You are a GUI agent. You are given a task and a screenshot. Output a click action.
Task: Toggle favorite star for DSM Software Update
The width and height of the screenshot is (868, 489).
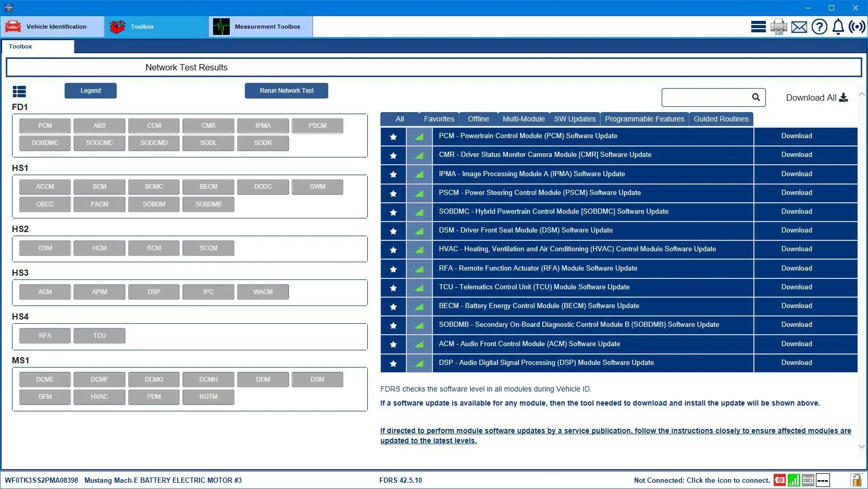tap(393, 231)
